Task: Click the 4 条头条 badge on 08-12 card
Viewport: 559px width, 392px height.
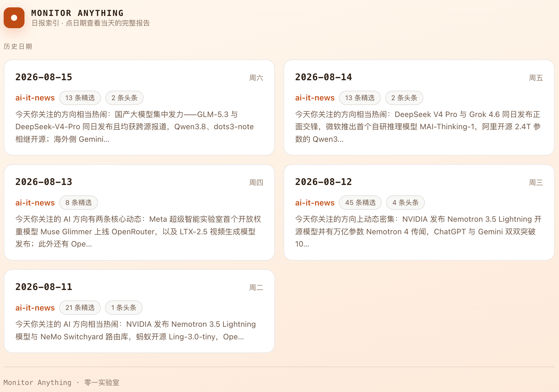Action: [x=405, y=203]
